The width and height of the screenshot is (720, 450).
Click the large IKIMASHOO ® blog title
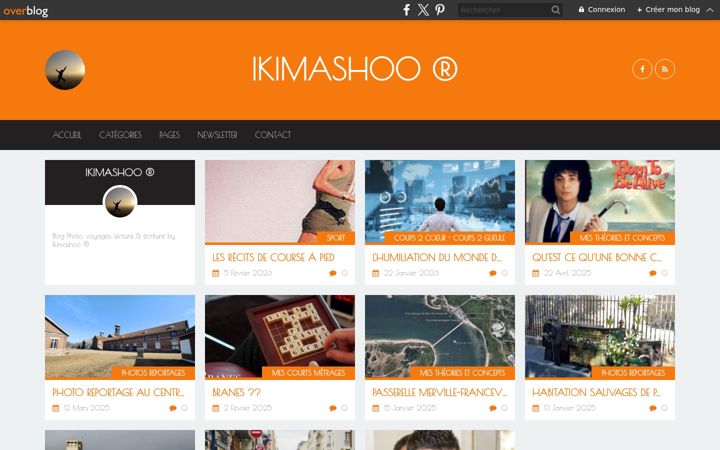(354, 69)
